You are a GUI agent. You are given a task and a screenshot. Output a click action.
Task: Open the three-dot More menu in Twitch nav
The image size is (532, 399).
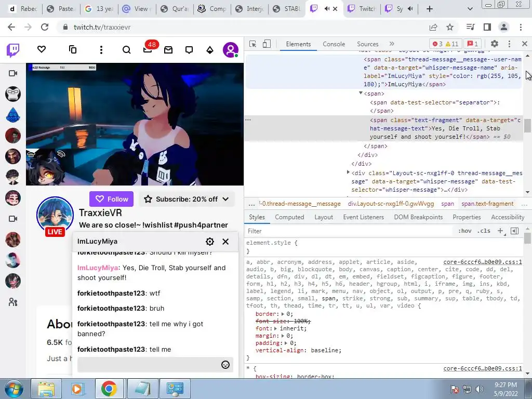pos(101,50)
